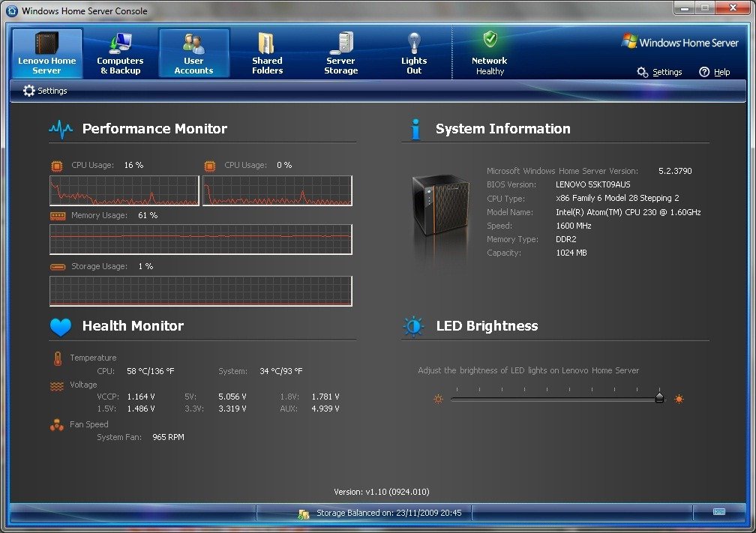Screen dimensions: 756x533
Task: Click the 1.5V '1.486 V' value
Action: (141, 409)
